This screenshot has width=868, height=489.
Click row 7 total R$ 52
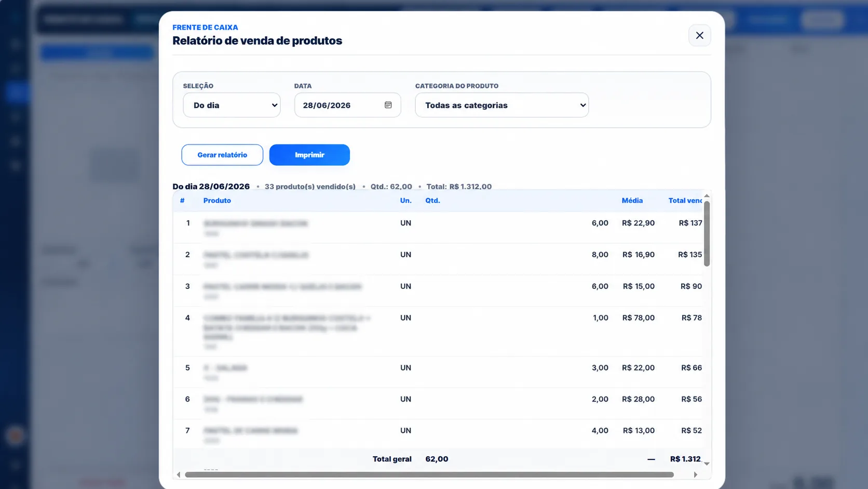point(691,431)
